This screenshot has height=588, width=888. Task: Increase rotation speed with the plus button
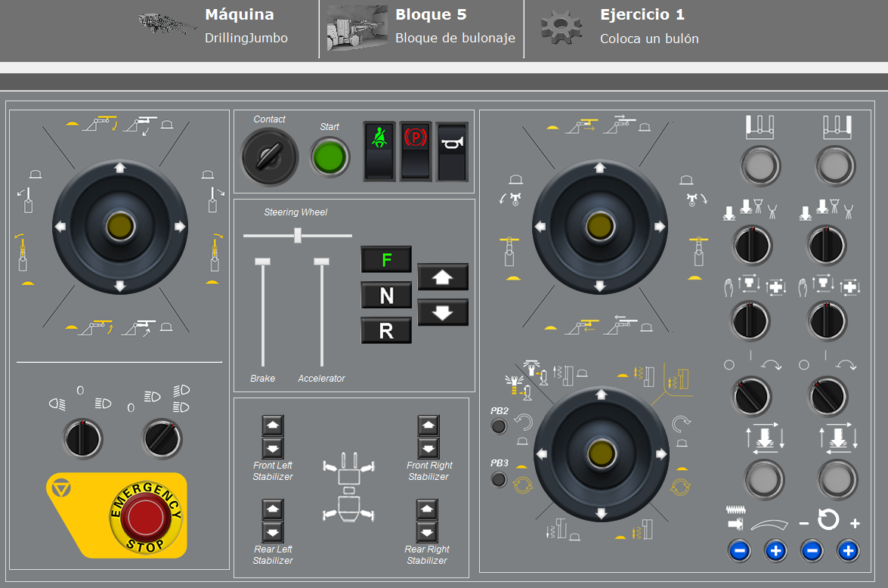click(848, 550)
